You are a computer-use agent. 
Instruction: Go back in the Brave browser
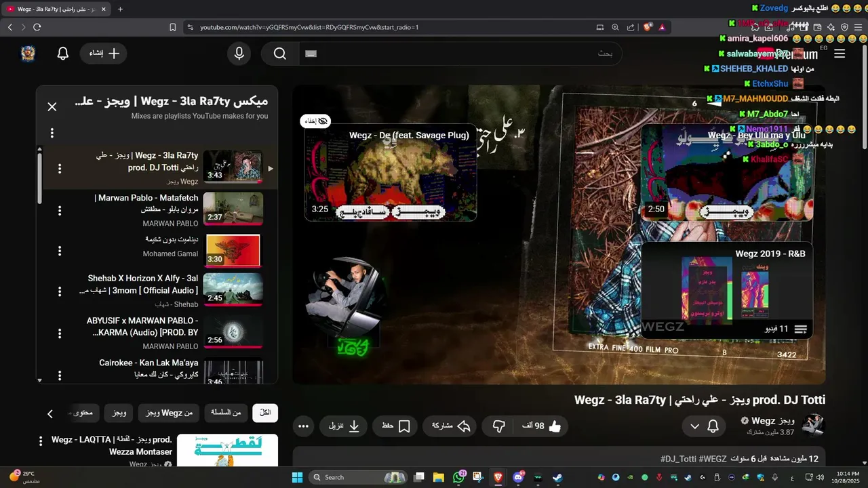(x=10, y=27)
